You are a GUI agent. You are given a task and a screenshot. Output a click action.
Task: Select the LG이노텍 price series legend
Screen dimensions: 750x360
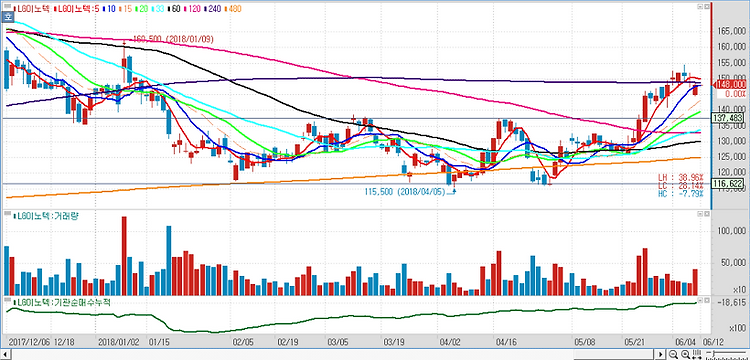[32, 9]
